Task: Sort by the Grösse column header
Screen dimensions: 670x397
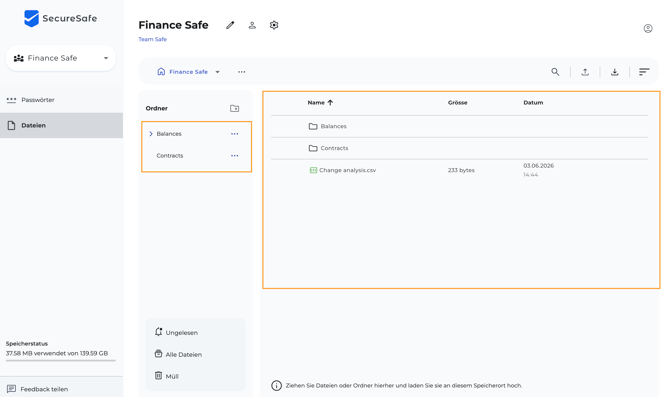Action: (x=458, y=103)
